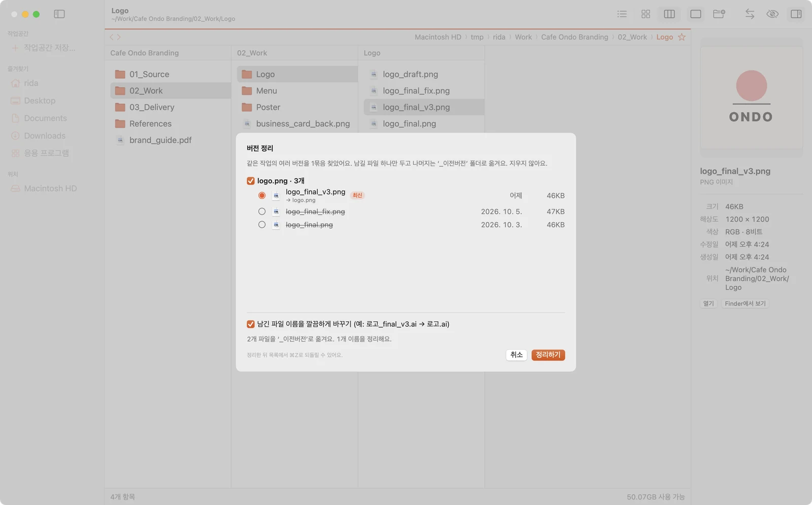812x505 pixels.
Task: Go to Cafe Ondo Branding breadcrumb
Action: point(575,37)
